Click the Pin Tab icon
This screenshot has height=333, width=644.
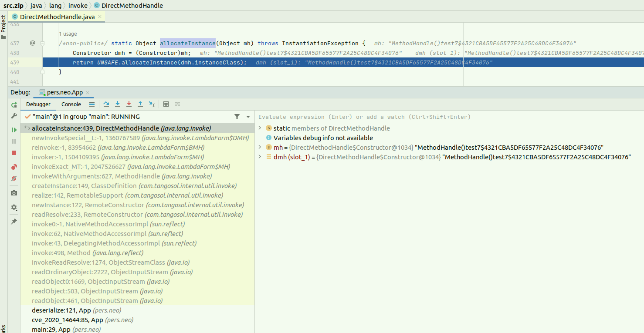14,222
